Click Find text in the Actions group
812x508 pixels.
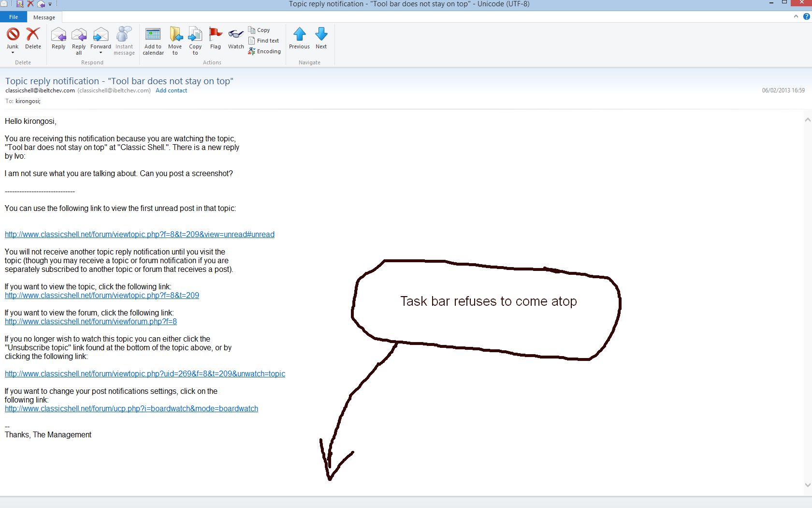pos(264,41)
